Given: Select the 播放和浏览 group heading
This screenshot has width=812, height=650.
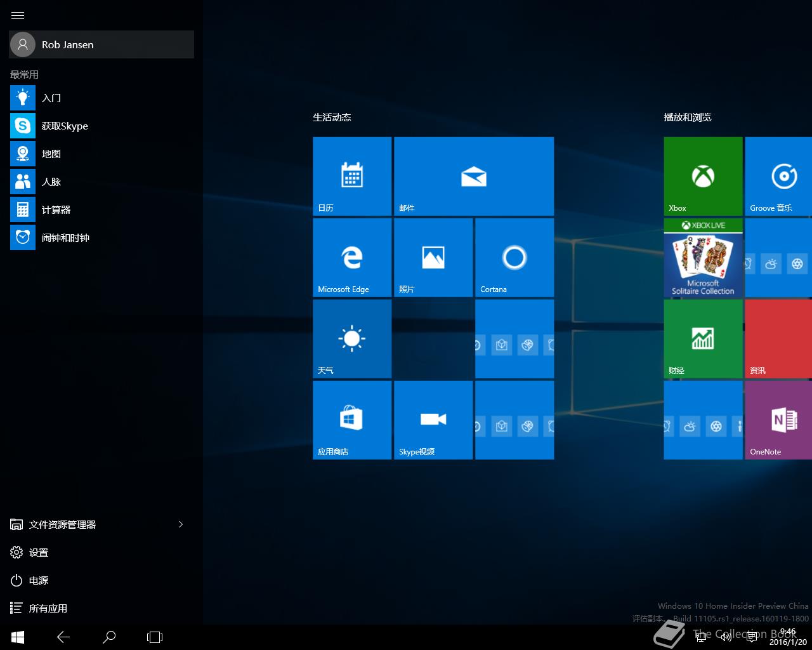Looking at the screenshot, I should (688, 117).
